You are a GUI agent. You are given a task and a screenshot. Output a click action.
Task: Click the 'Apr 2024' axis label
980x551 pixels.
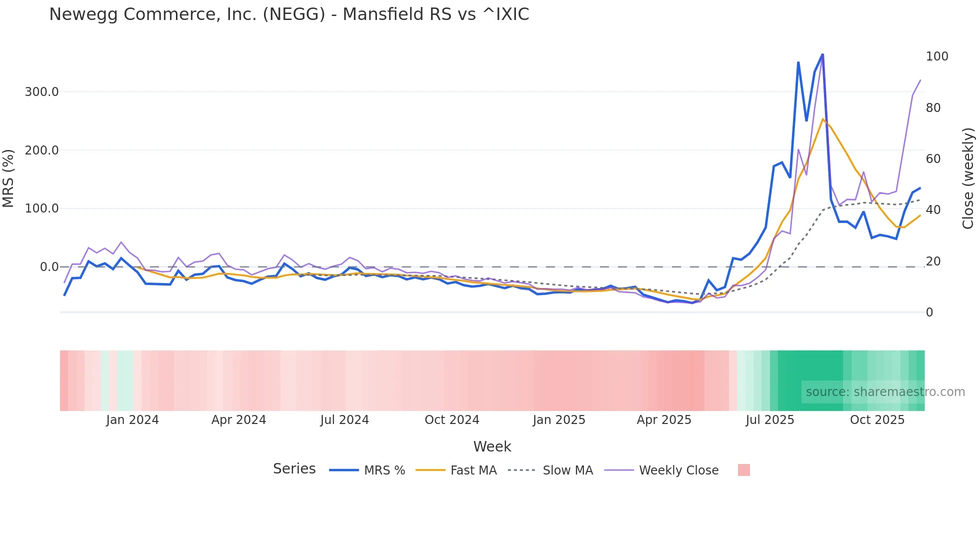(238, 420)
